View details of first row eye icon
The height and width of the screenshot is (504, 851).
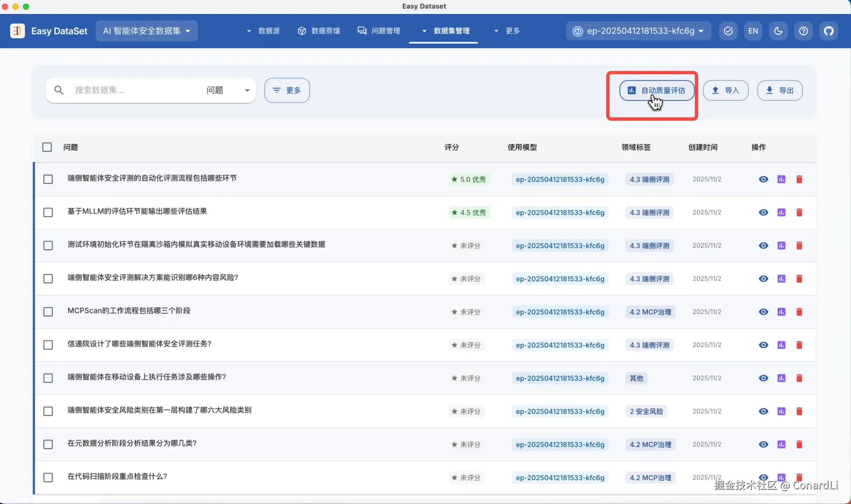coord(763,179)
